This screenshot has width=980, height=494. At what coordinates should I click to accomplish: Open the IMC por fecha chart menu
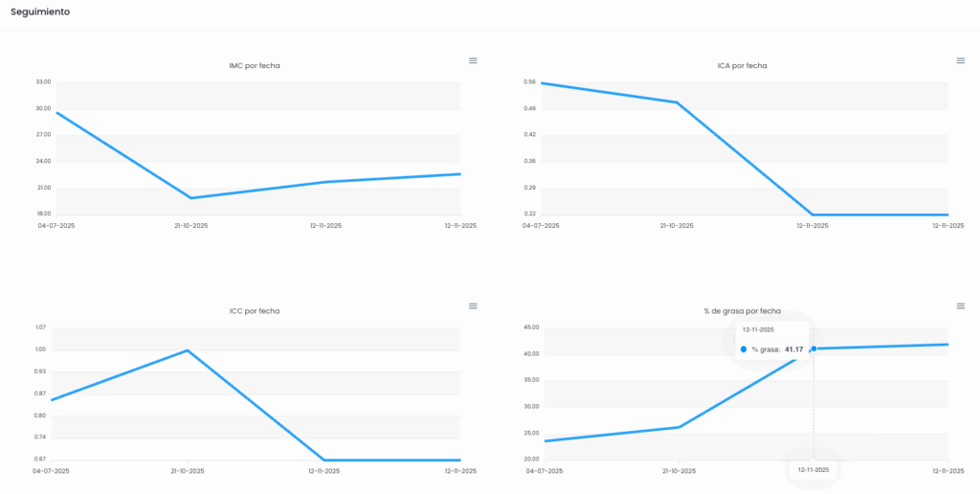click(473, 60)
